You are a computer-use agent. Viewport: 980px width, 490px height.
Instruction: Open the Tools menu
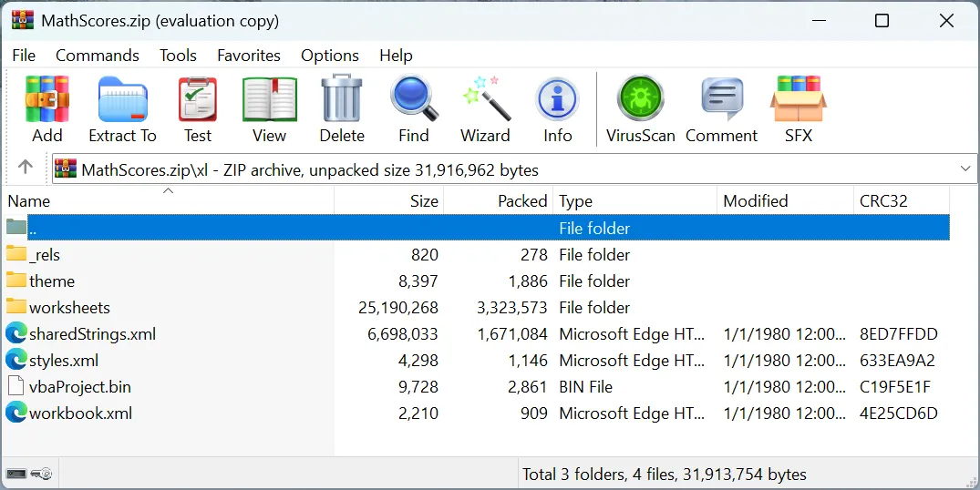(x=178, y=56)
